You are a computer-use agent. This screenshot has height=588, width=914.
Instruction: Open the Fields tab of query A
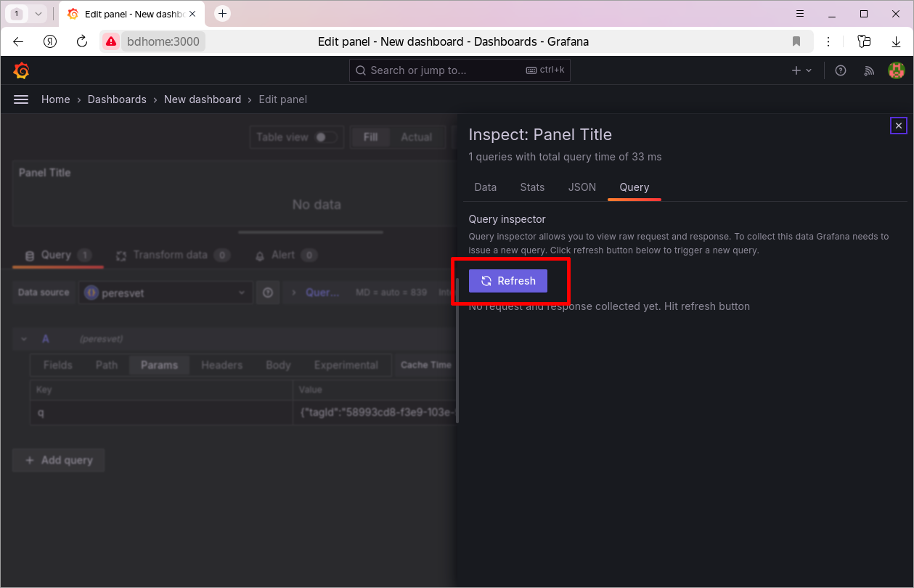(58, 365)
